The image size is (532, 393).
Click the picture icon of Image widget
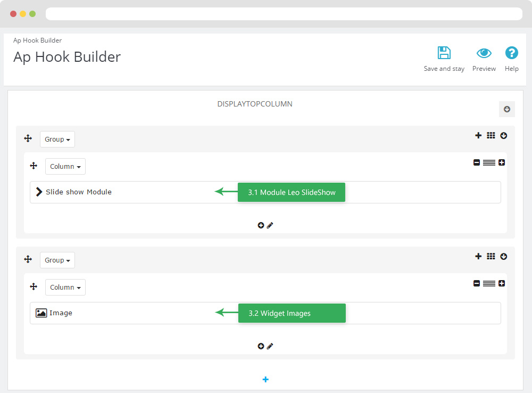41,313
